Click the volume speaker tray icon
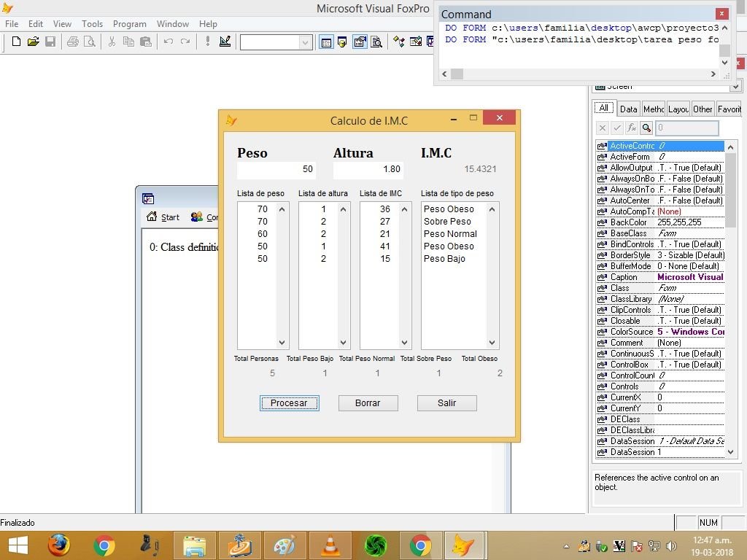747x560 pixels. [671, 546]
